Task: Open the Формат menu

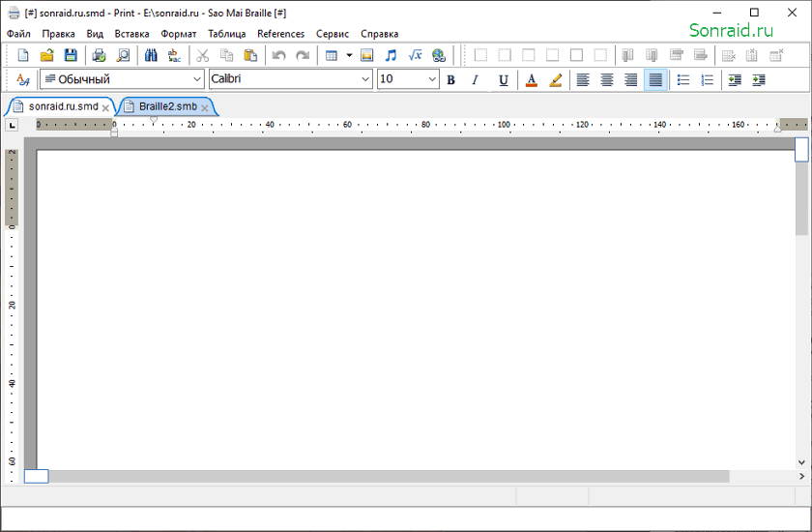Action: [x=179, y=34]
